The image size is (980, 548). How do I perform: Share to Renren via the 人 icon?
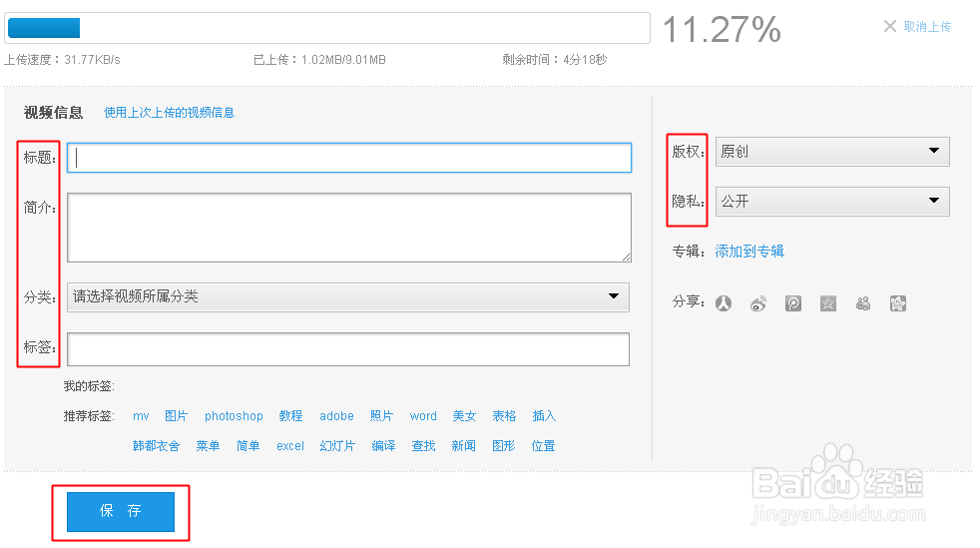click(x=724, y=303)
